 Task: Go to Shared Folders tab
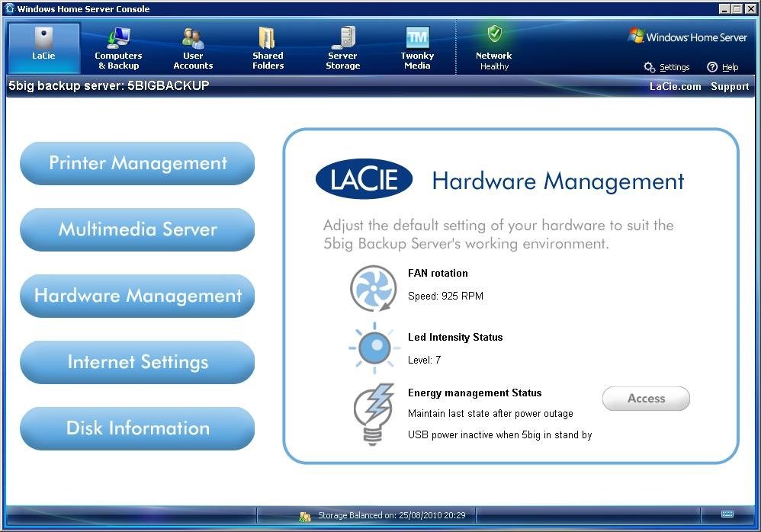[x=268, y=48]
